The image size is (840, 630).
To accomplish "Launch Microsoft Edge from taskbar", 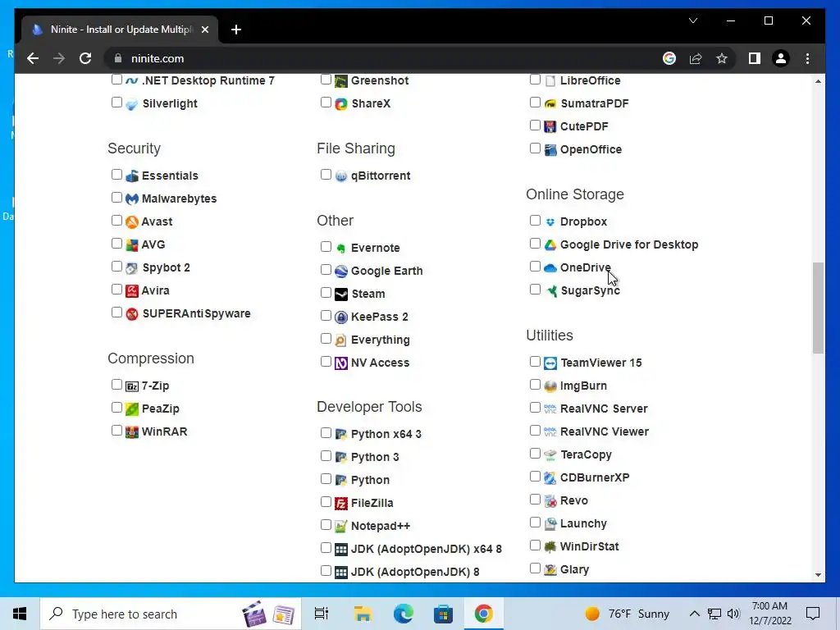I will tap(403, 614).
